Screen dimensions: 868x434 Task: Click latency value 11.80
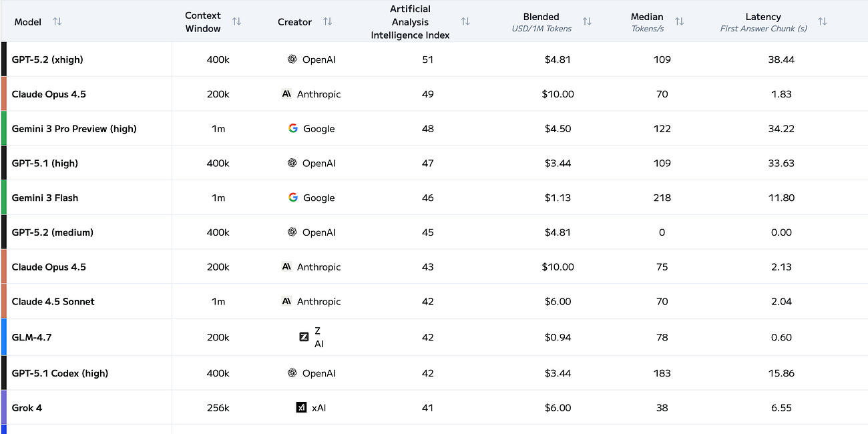[x=781, y=198]
